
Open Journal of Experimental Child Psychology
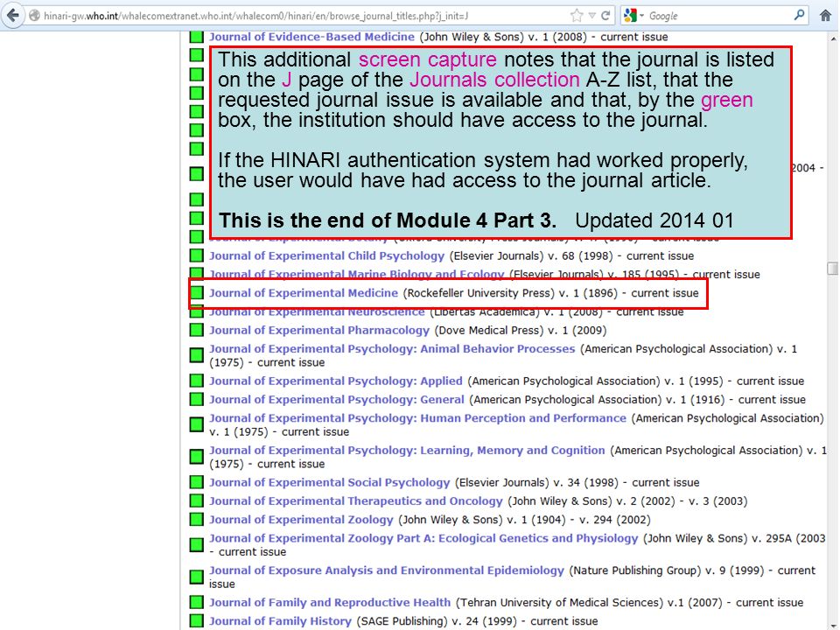(x=326, y=255)
